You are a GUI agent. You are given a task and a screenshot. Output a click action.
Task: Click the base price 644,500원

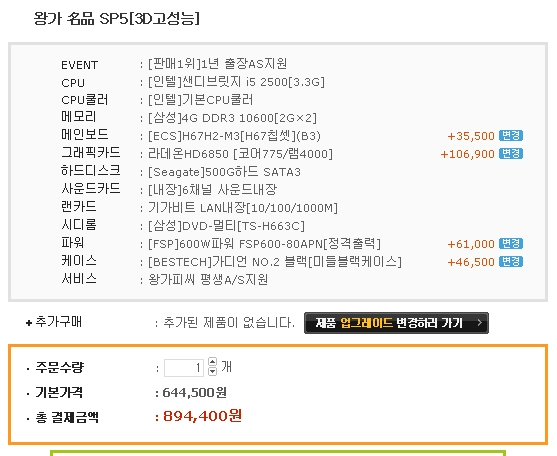click(194, 393)
